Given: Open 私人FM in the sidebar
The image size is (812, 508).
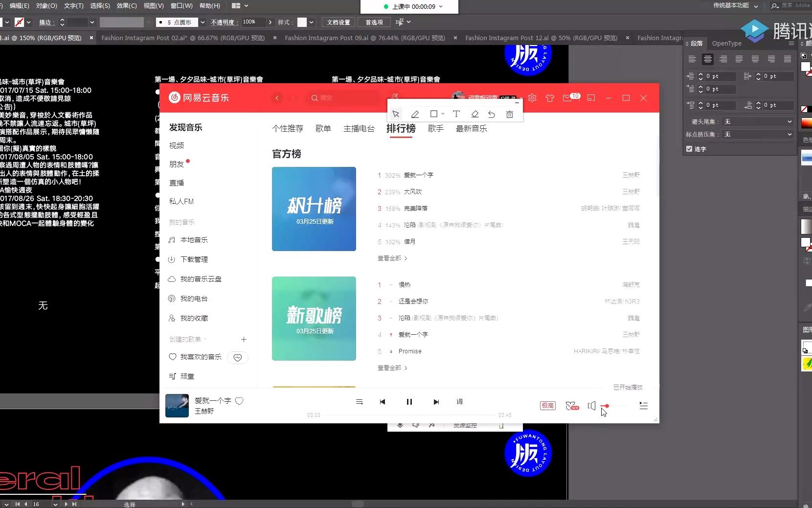Looking at the screenshot, I should click(181, 201).
